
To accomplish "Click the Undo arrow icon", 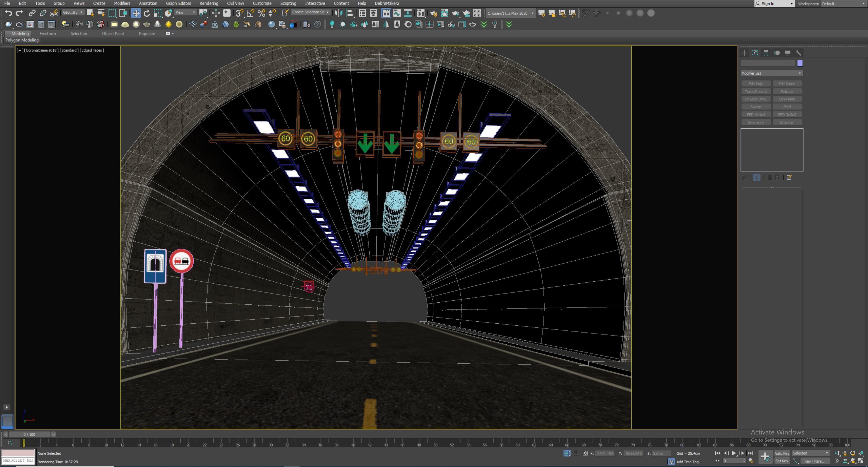I will (8, 13).
